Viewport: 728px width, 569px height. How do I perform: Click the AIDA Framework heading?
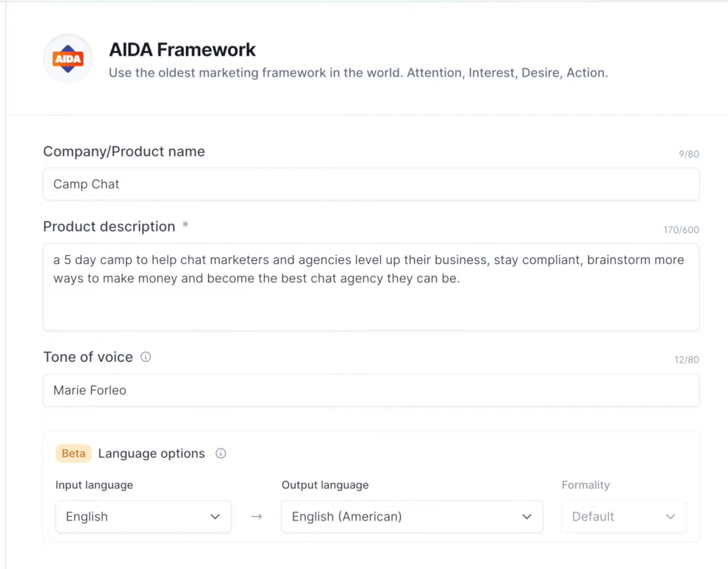(182, 50)
